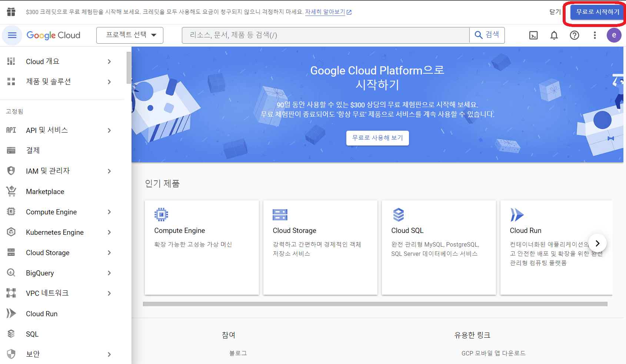
Task: Click the Marketplace cart icon
Action: (11, 191)
